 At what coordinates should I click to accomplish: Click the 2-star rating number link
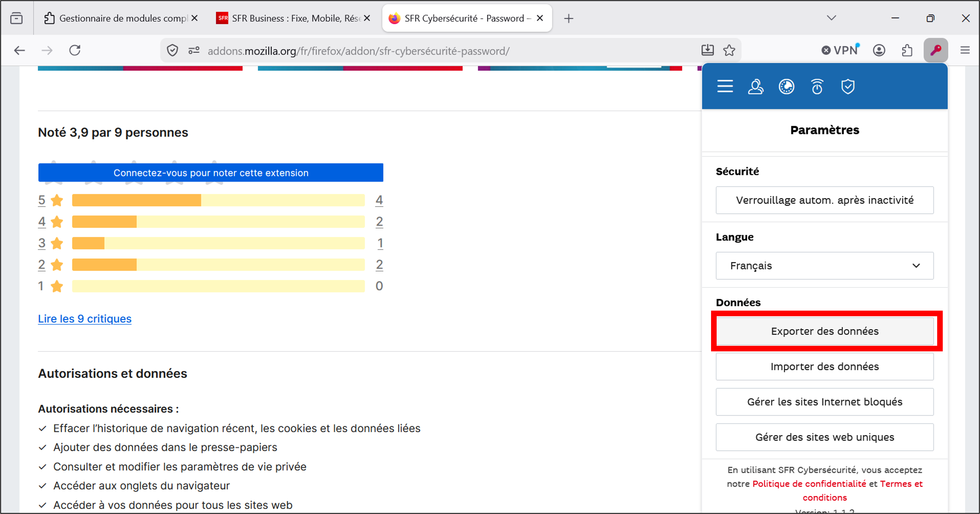[41, 265]
